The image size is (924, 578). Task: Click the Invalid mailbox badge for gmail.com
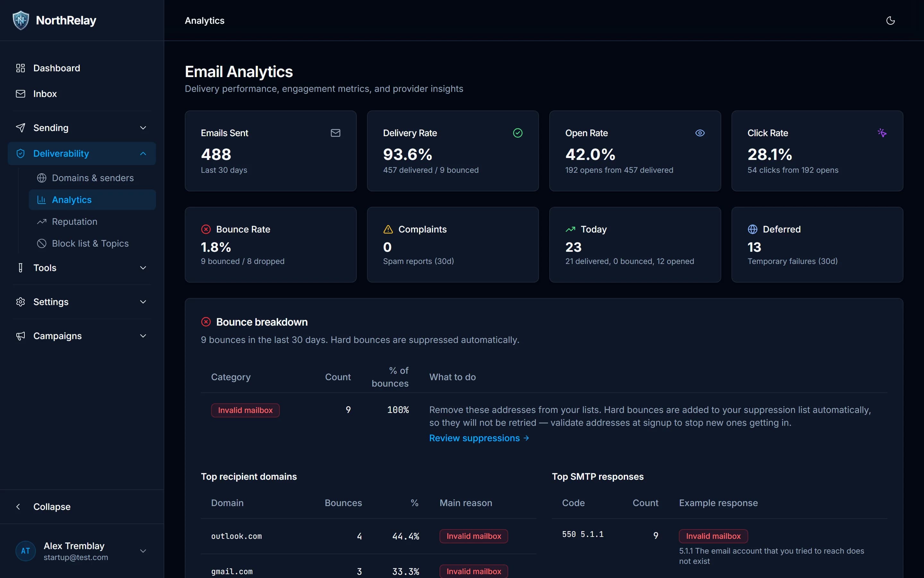pyautogui.click(x=474, y=571)
